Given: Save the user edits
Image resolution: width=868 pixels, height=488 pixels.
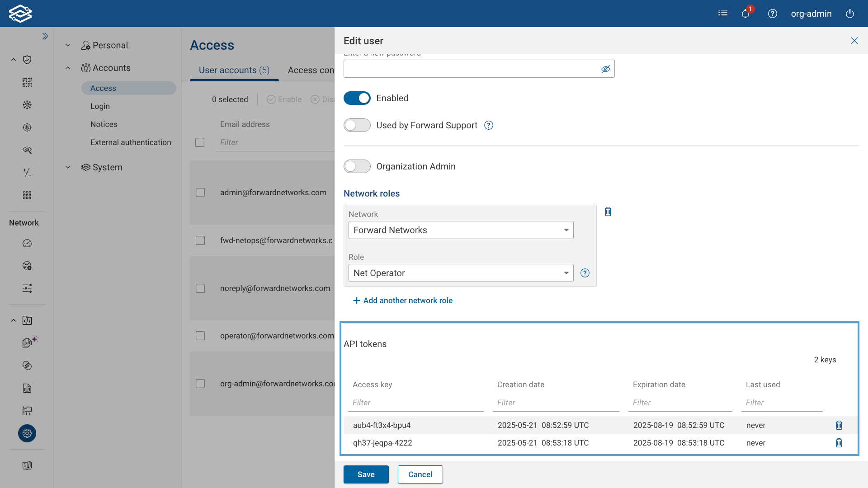Looking at the screenshot, I should (x=366, y=474).
